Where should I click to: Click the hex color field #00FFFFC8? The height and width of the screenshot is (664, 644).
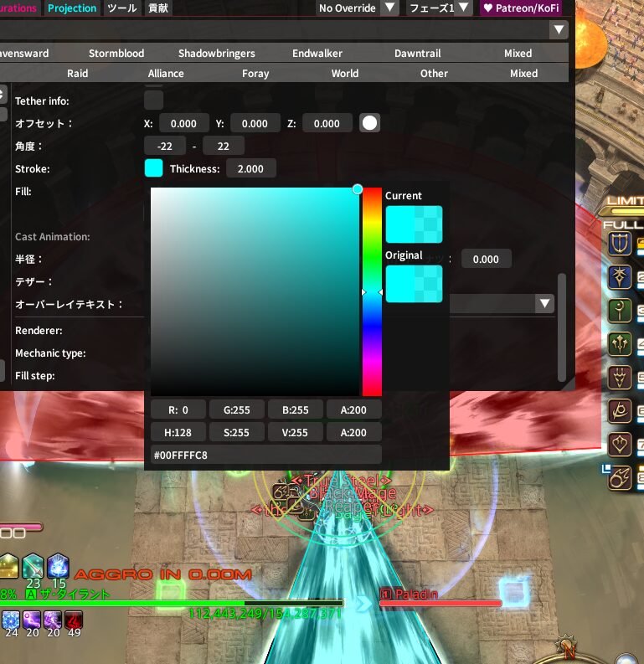point(263,455)
